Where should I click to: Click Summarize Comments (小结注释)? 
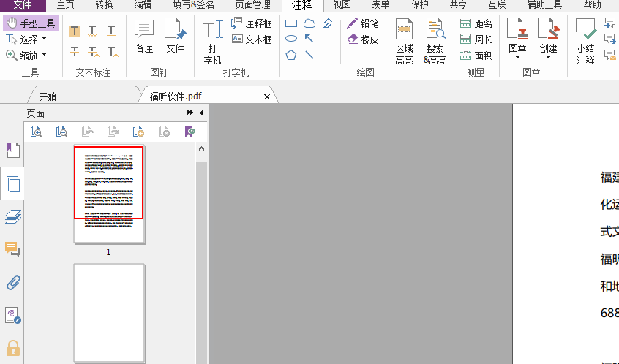[585, 42]
